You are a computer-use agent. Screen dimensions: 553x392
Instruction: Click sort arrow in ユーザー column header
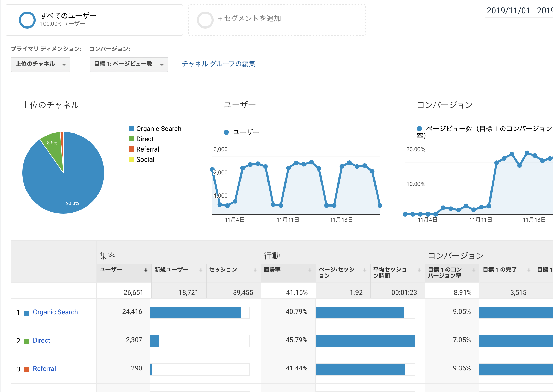146,270
